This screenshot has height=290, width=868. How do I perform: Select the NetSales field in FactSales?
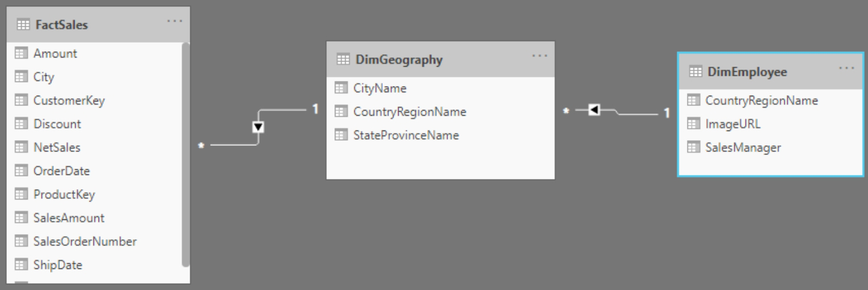coord(56,148)
